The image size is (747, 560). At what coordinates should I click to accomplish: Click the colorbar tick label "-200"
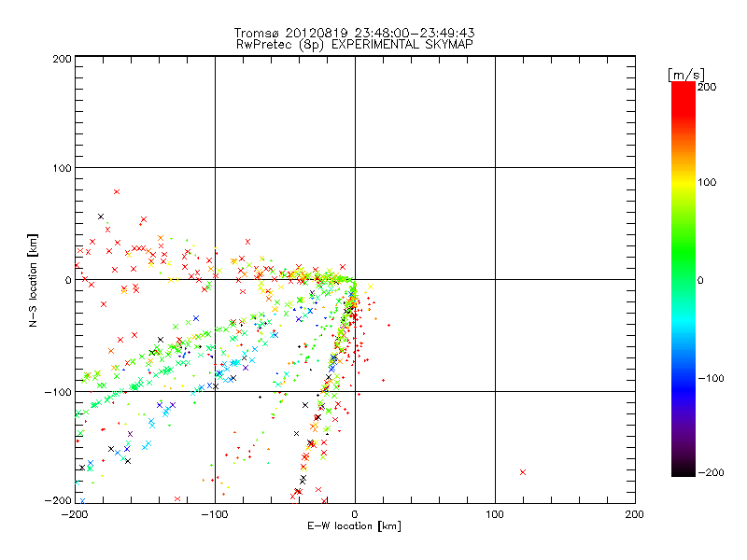(x=711, y=472)
